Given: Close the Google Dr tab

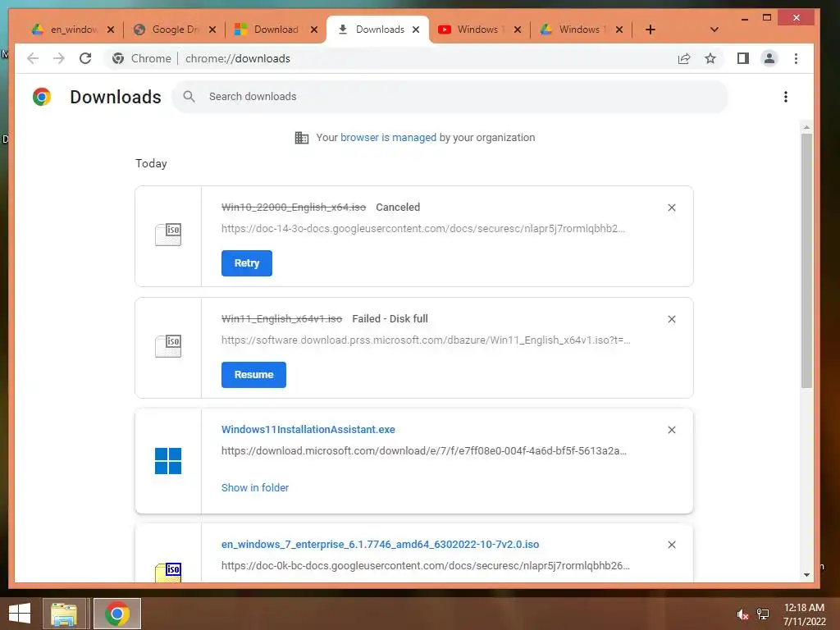Looking at the screenshot, I should 212,30.
